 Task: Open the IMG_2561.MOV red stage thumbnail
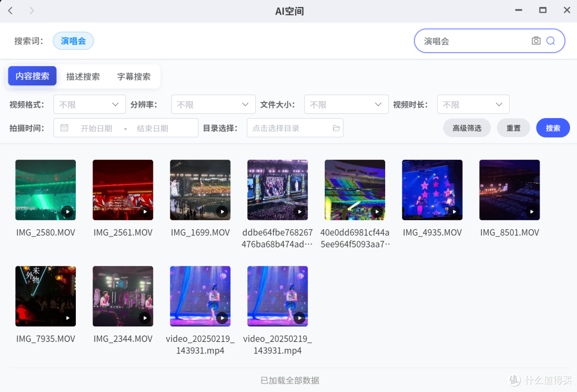[123, 190]
